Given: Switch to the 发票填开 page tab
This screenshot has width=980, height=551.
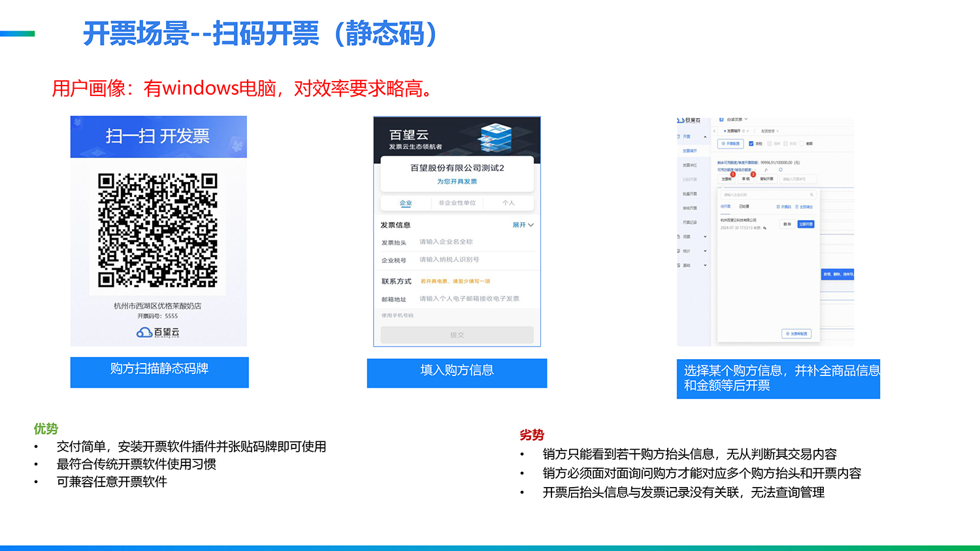Looking at the screenshot, I should pyautogui.click(x=733, y=131).
